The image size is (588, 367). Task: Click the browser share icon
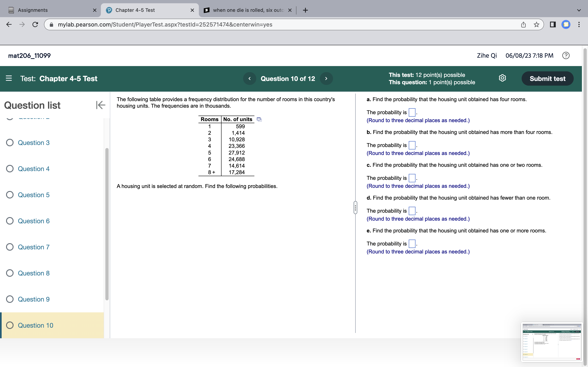tap(523, 24)
